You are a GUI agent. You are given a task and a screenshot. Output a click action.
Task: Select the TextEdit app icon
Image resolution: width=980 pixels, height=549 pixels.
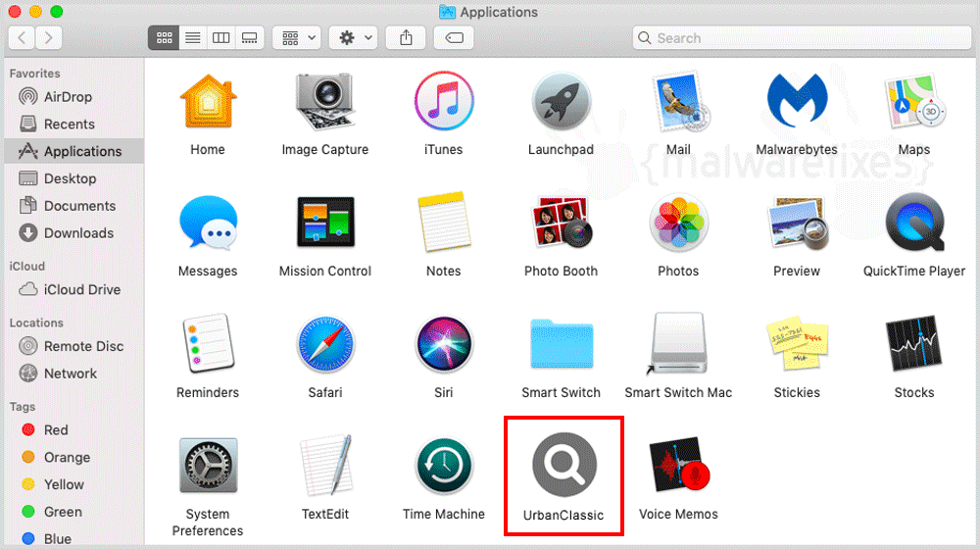(325, 466)
